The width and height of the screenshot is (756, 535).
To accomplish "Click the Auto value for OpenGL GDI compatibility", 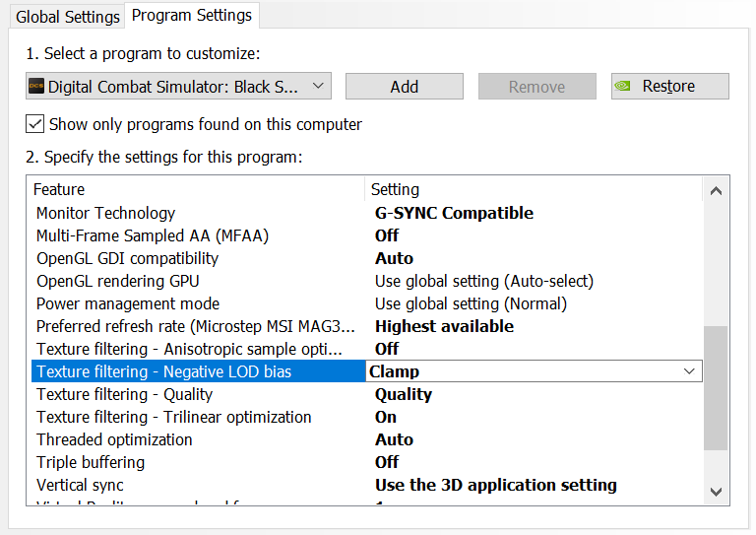I will pyautogui.click(x=394, y=258).
